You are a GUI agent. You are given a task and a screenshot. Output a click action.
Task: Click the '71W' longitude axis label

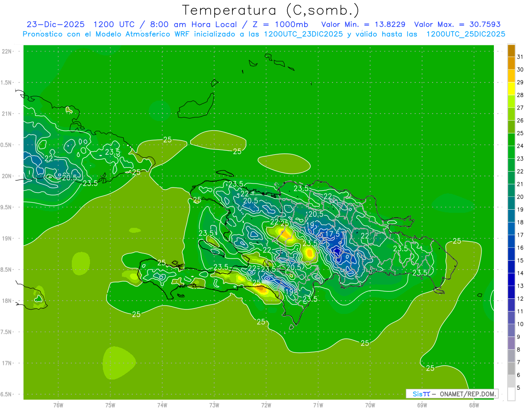318,405
